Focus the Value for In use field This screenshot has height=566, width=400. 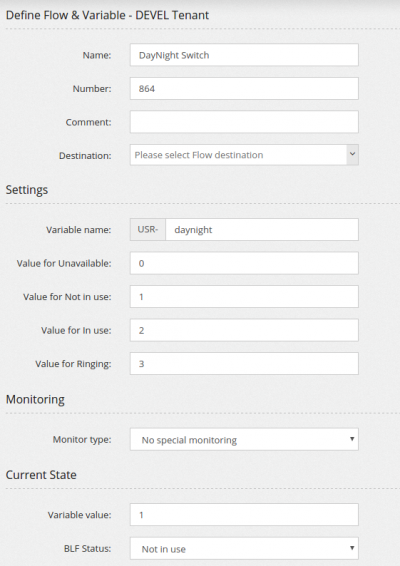click(244, 330)
